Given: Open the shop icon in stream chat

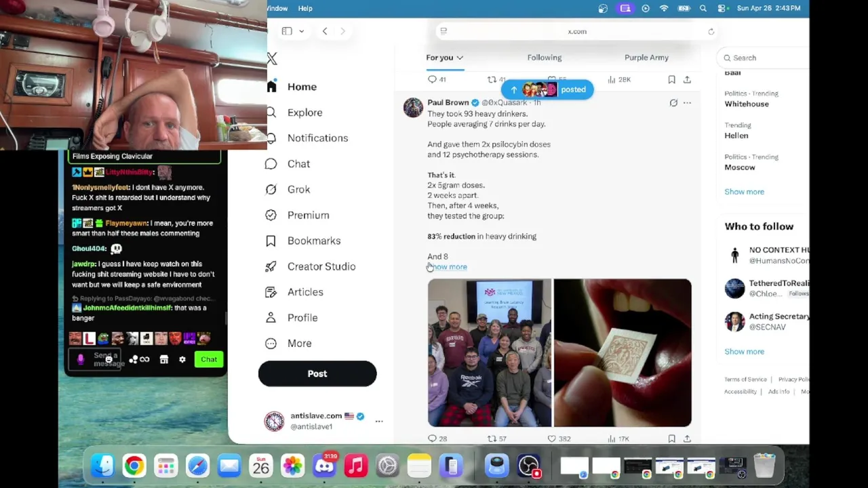Looking at the screenshot, I should click(163, 360).
